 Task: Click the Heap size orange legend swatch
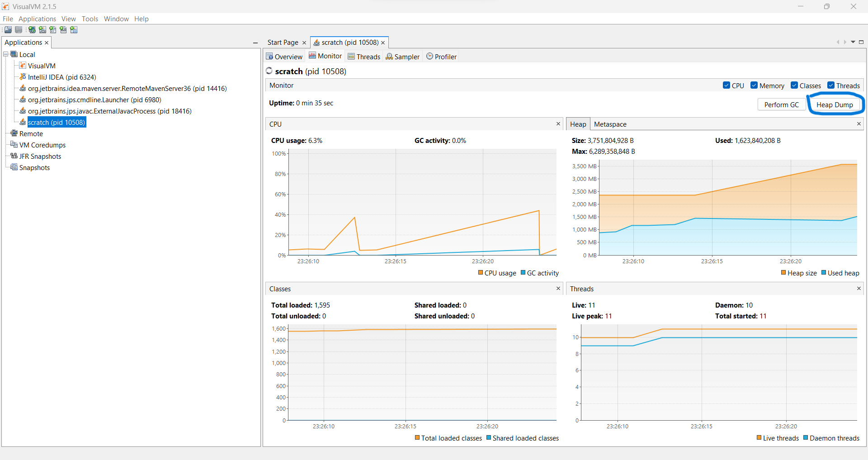(x=783, y=272)
